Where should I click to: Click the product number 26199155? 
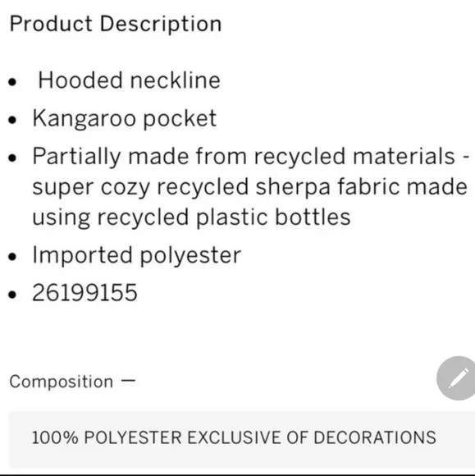pyautogui.click(x=84, y=292)
